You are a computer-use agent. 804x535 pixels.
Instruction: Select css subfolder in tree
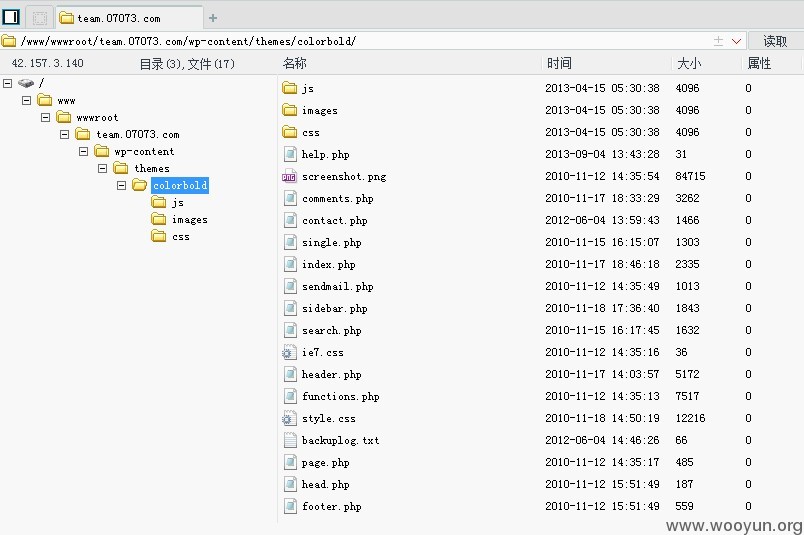171,236
